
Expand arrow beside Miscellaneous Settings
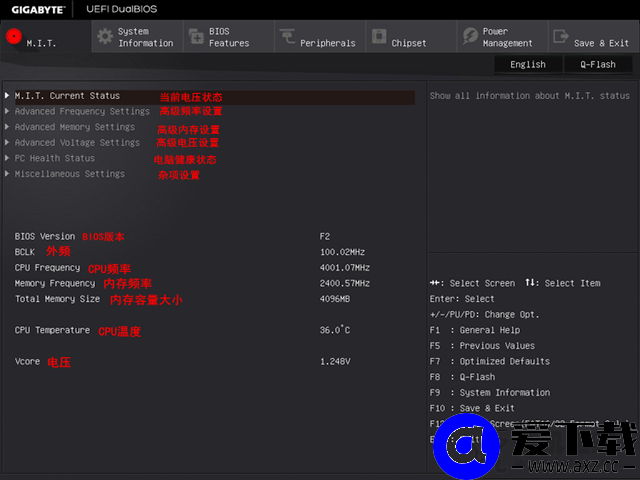(x=7, y=174)
